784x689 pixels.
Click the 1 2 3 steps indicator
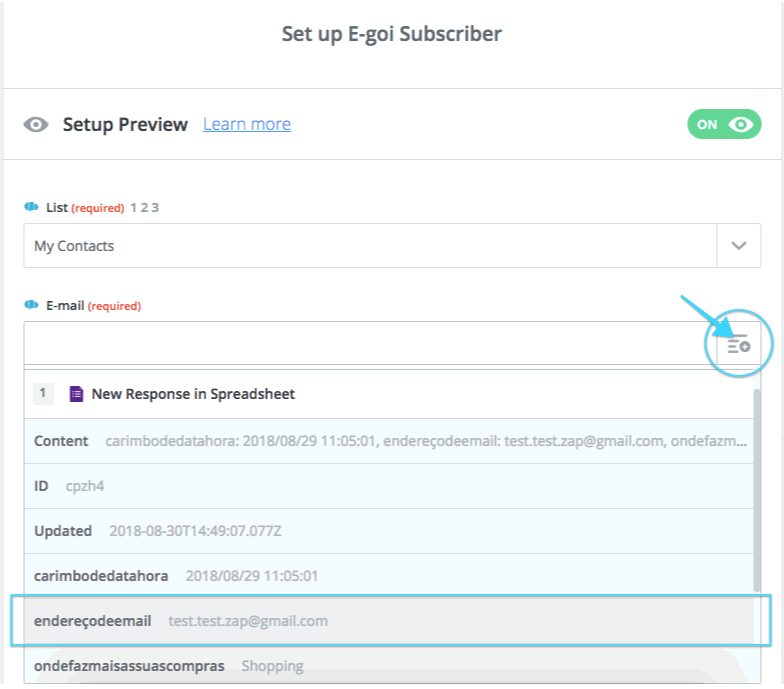144,208
